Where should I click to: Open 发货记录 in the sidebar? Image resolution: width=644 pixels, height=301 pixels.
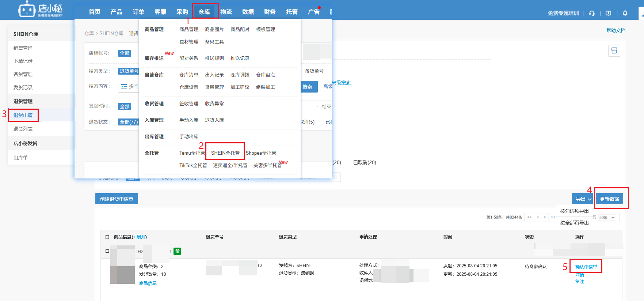pyautogui.click(x=23, y=87)
